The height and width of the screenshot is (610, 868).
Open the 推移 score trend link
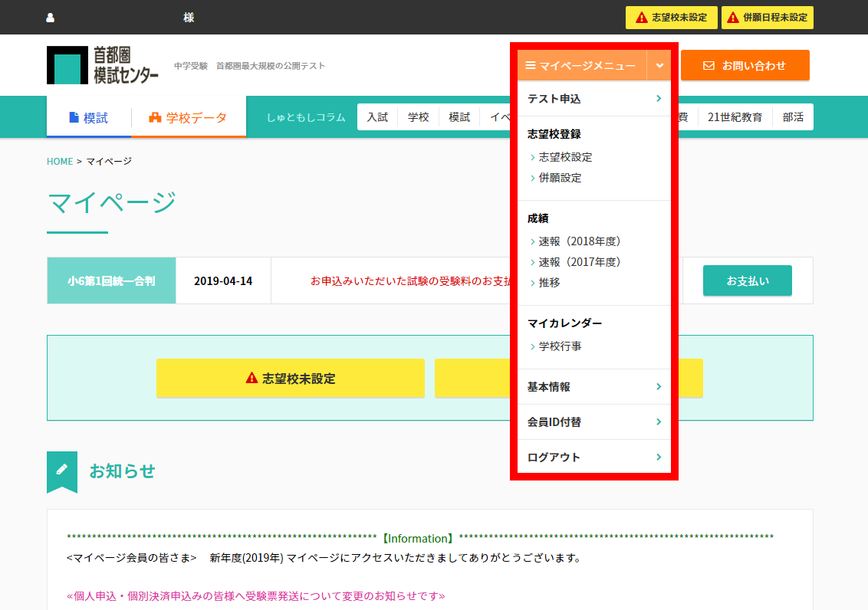tap(549, 283)
